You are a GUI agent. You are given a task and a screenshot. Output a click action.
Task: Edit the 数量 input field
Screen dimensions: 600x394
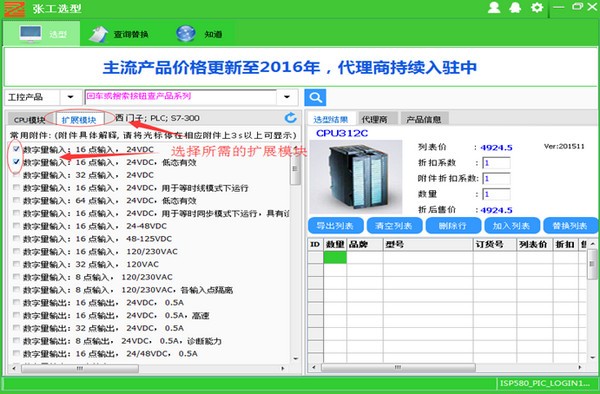(496, 194)
